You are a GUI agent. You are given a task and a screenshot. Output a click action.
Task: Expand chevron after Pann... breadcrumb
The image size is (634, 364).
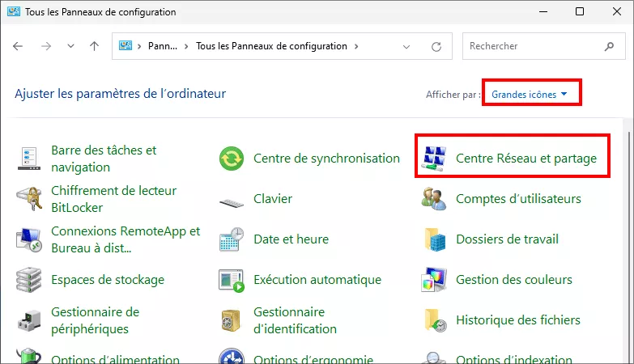(186, 46)
